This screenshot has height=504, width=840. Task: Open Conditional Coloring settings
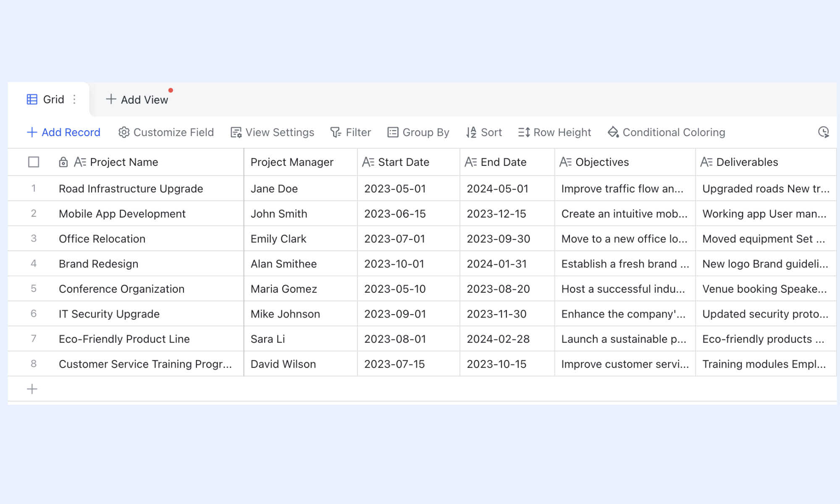click(x=667, y=132)
